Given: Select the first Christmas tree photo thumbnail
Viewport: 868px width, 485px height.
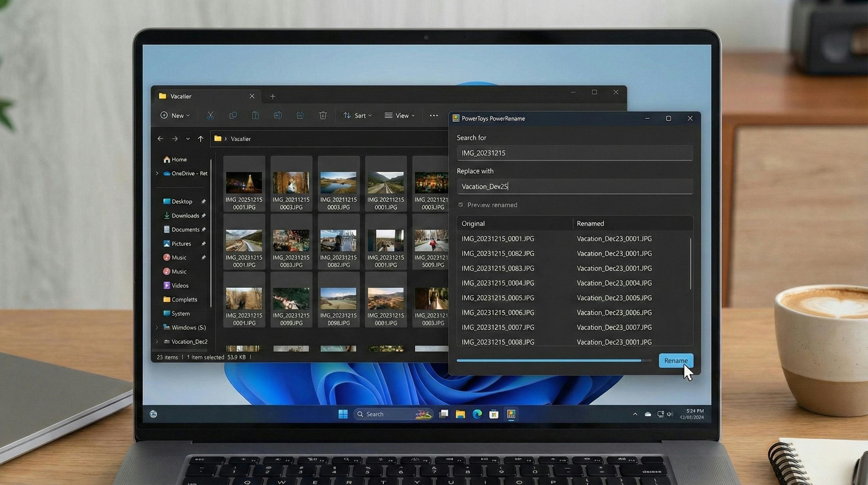Looking at the screenshot, I should [244, 183].
